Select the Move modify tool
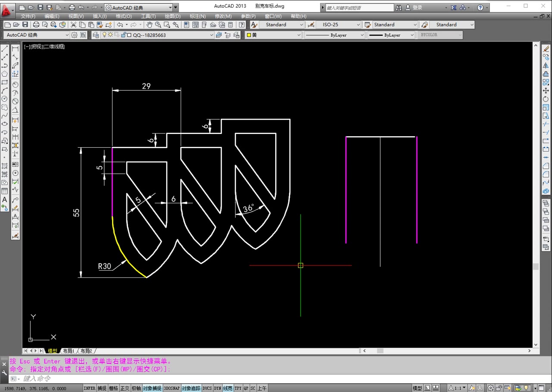This screenshot has height=392, width=552. (546, 90)
